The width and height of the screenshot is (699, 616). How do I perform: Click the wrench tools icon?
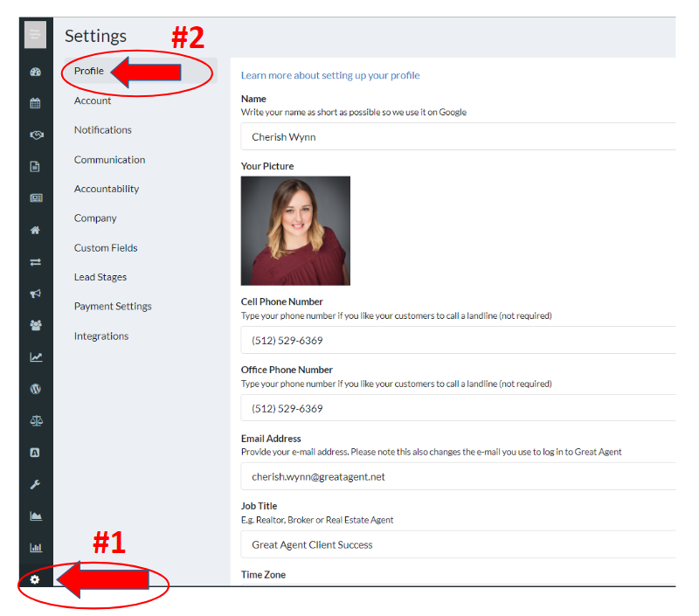click(x=36, y=484)
